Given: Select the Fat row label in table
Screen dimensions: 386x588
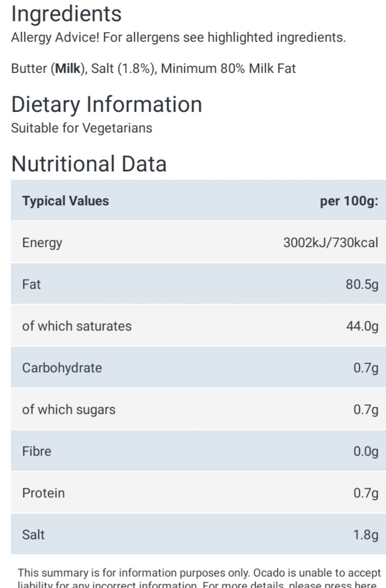Looking at the screenshot, I should pos(31,284).
